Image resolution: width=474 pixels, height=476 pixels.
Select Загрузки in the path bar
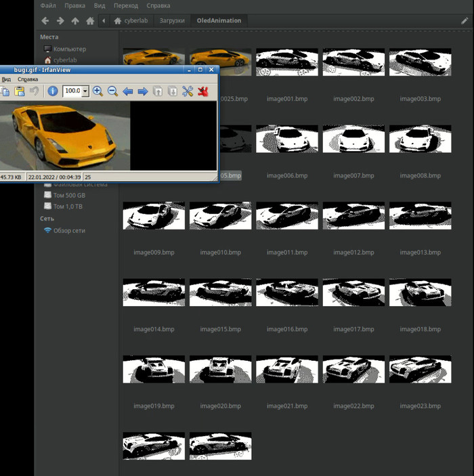[172, 20]
